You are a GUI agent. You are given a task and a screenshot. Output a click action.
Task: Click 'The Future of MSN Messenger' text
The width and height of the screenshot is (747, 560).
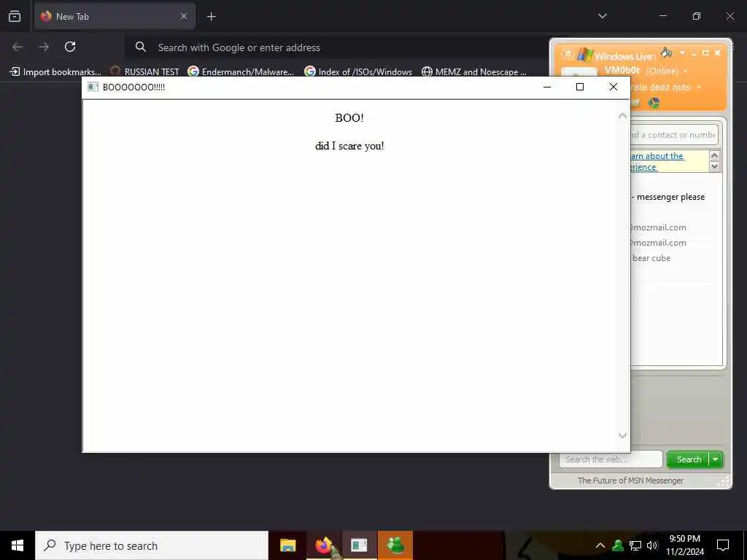coord(630,481)
